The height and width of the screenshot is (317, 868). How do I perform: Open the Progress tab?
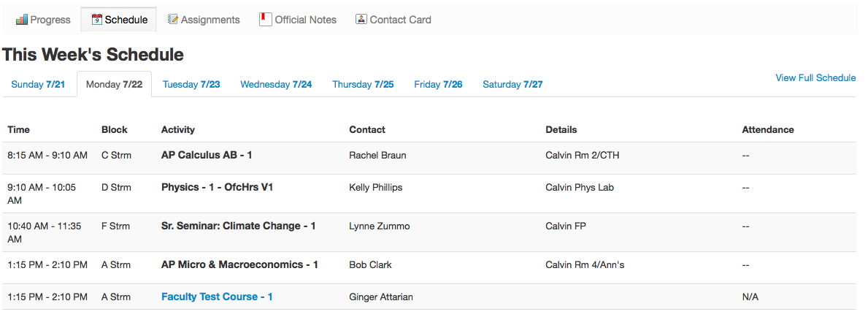point(44,20)
